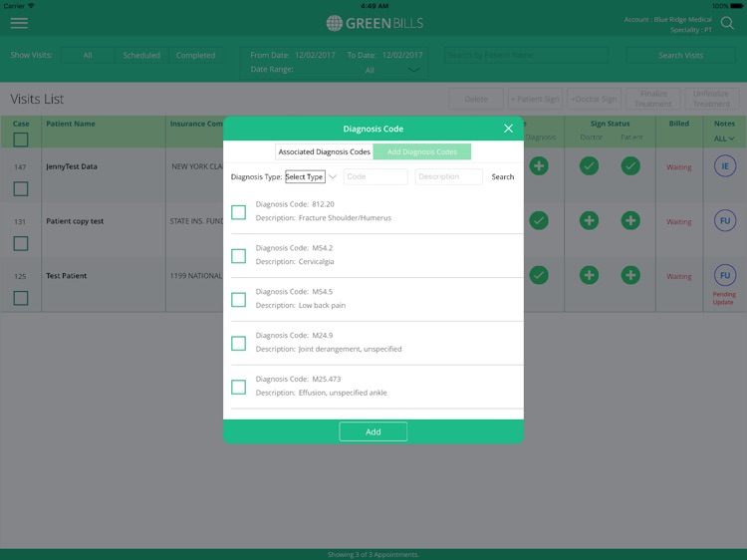The height and width of the screenshot is (560, 747).
Task: Click Waiting billed status for case 131
Action: 679,222
